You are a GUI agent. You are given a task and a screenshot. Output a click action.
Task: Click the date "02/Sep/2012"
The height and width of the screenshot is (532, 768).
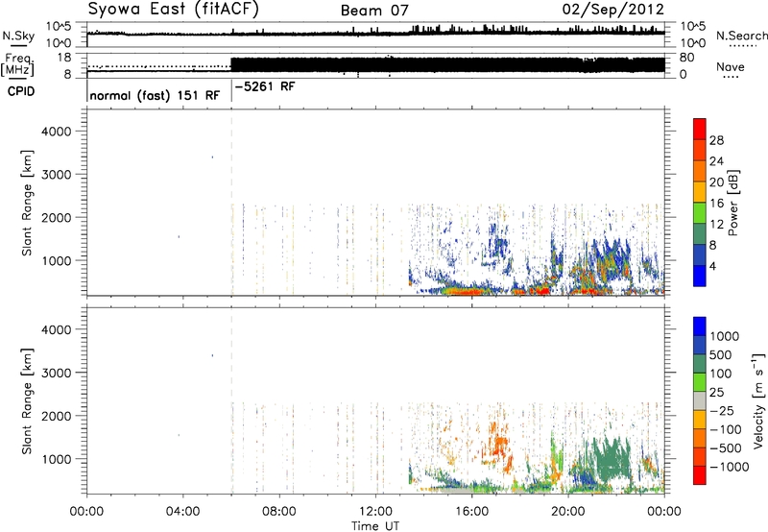[613, 10]
